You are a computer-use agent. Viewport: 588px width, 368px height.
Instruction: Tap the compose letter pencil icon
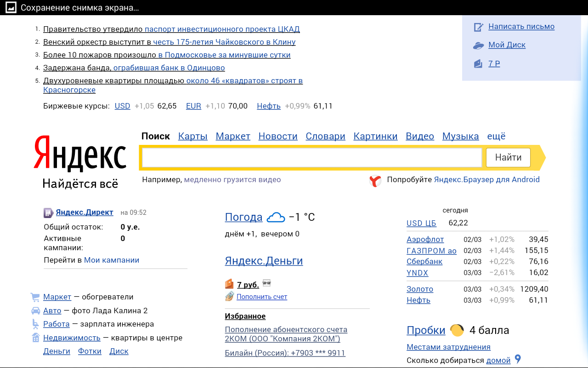pyautogui.click(x=479, y=27)
